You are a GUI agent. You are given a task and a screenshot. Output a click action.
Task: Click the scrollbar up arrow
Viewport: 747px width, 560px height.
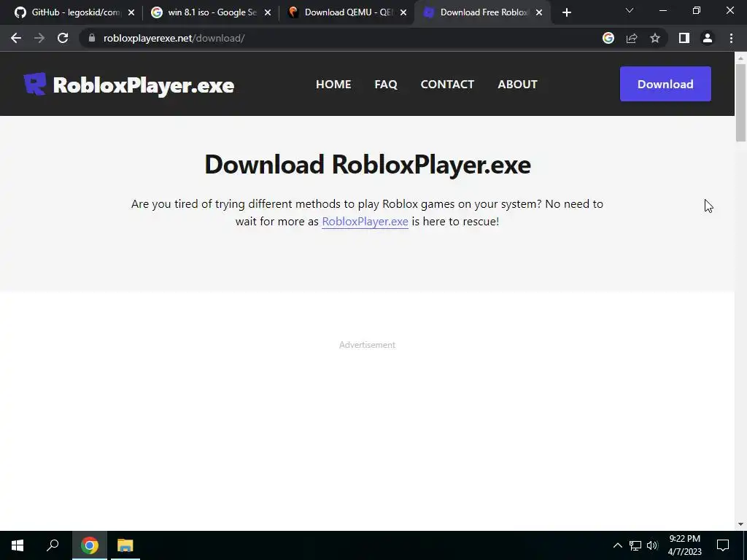740,58
